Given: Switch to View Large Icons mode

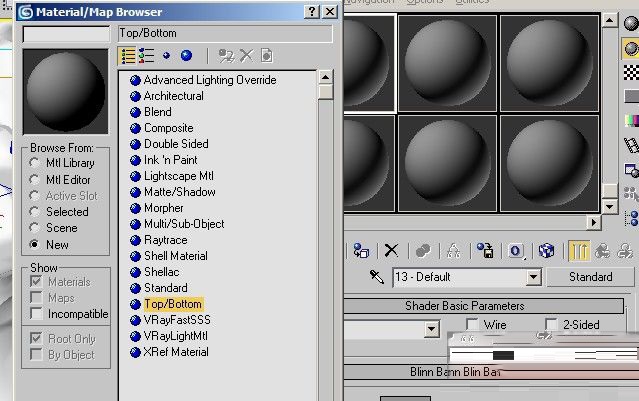Looking at the screenshot, I should [186, 56].
